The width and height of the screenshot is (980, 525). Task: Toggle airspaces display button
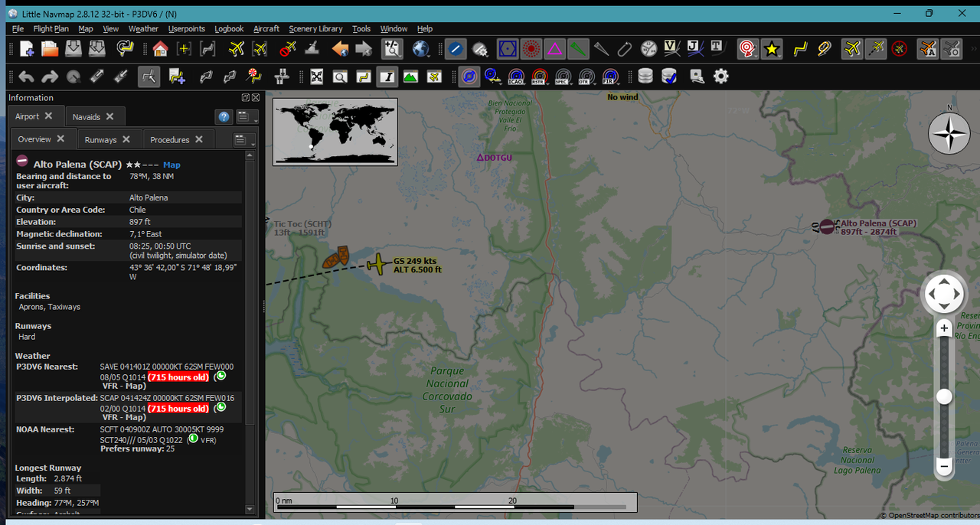[469, 77]
